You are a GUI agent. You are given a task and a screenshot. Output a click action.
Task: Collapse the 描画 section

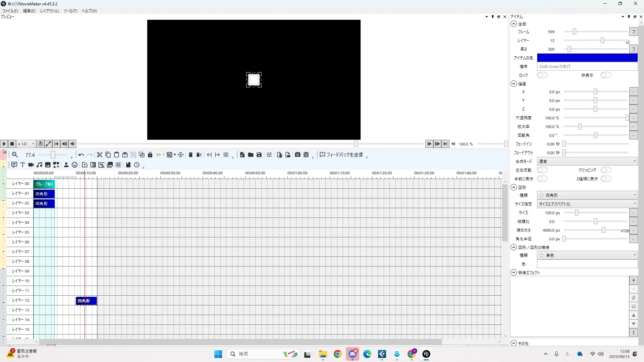pos(514,84)
